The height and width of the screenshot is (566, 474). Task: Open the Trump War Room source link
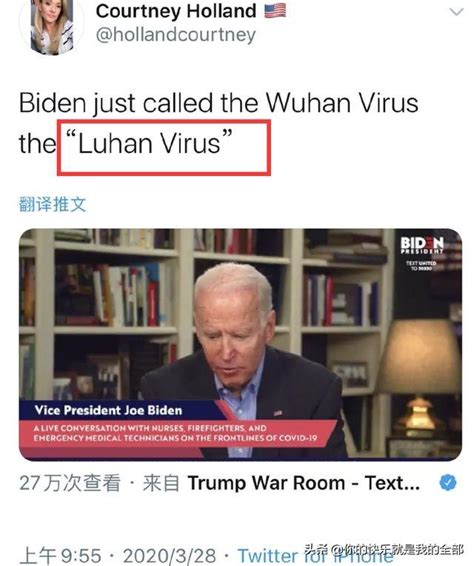coord(304,483)
